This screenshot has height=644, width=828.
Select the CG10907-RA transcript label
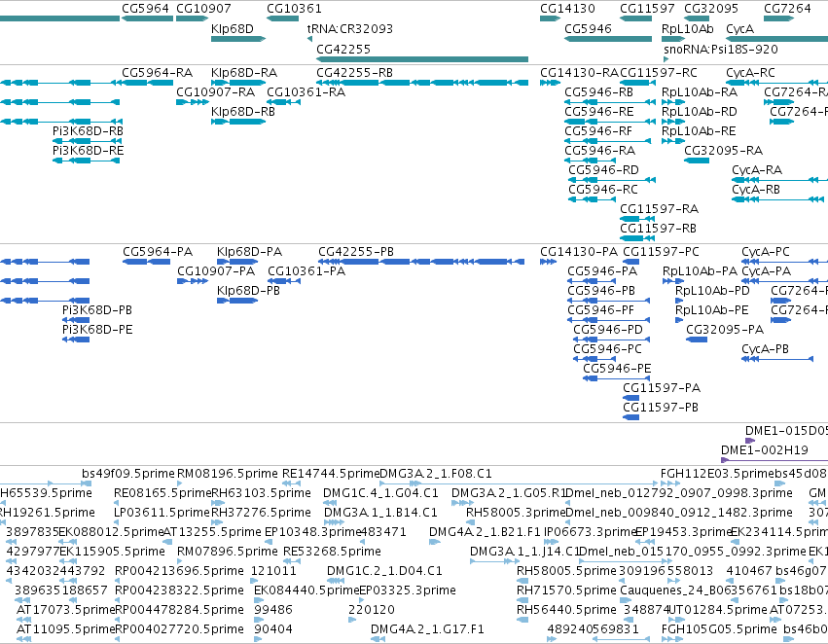215,91
